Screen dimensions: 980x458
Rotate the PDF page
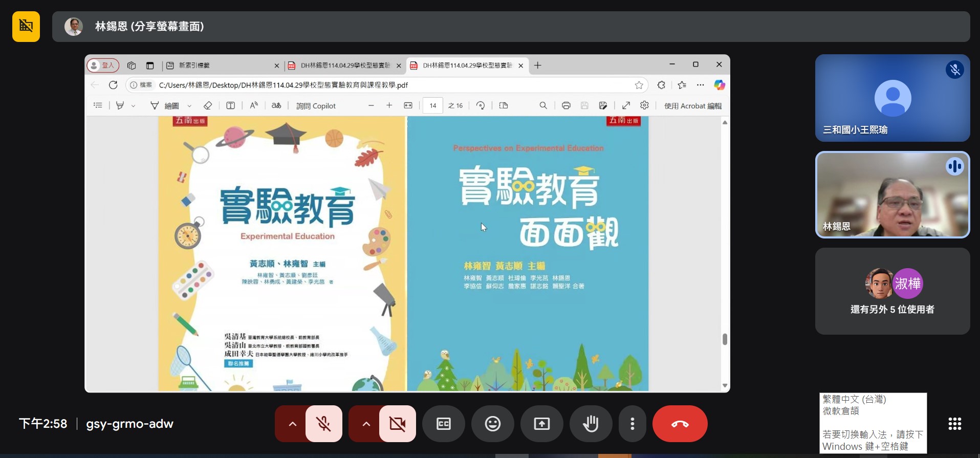click(481, 105)
